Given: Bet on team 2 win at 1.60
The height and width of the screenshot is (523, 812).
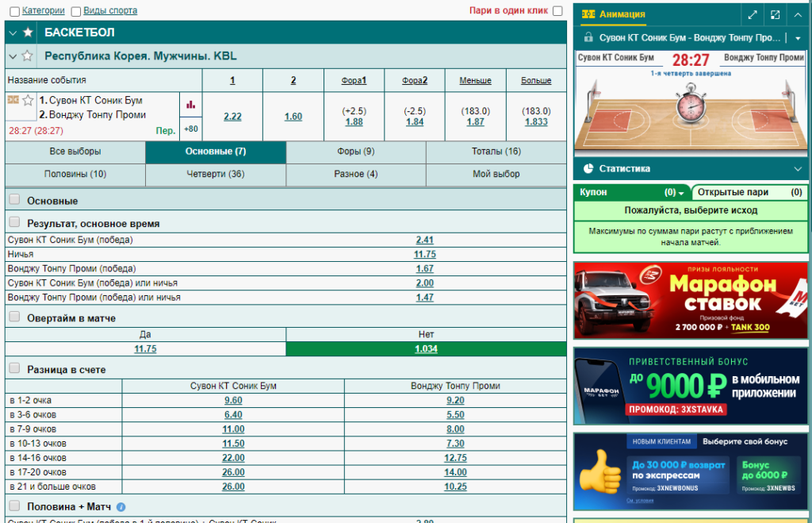Looking at the screenshot, I should [x=293, y=117].
